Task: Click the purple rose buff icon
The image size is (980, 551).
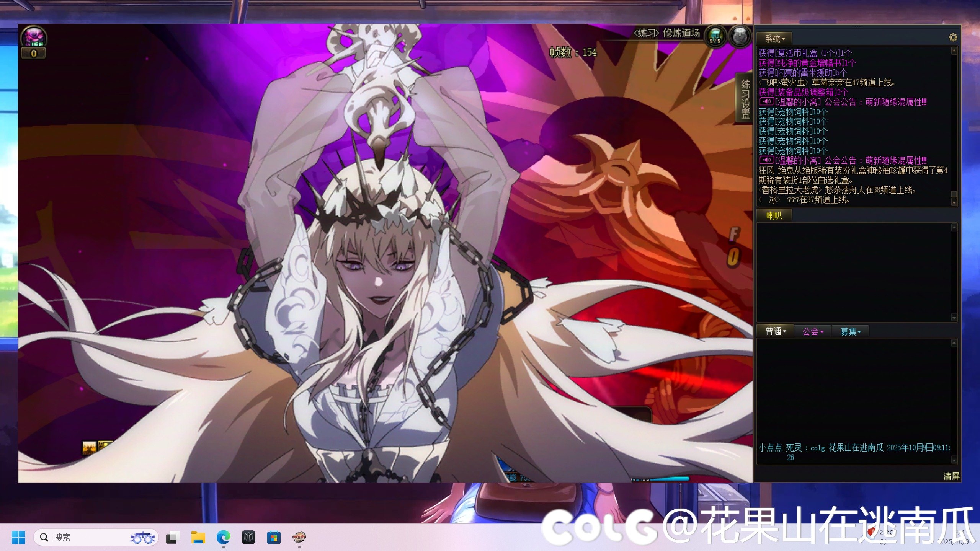Action: [34, 37]
